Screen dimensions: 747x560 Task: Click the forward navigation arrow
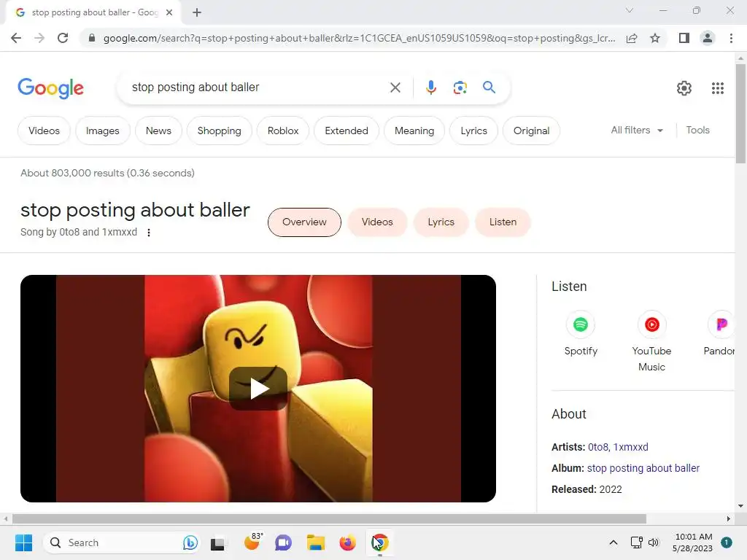pyautogui.click(x=39, y=38)
